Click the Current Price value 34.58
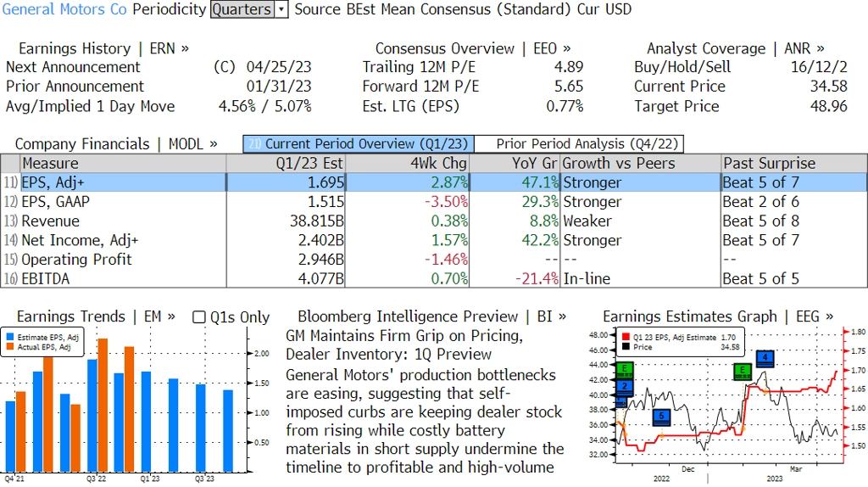868x487 pixels. 828,87
